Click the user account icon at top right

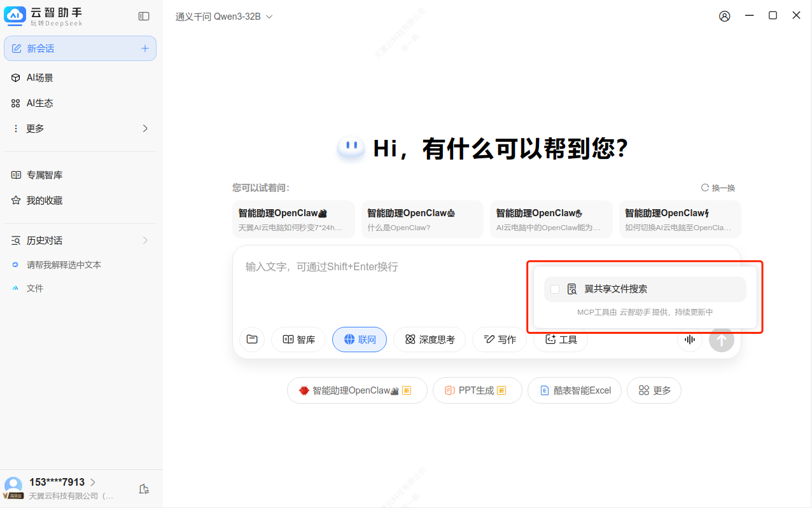point(725,17)
